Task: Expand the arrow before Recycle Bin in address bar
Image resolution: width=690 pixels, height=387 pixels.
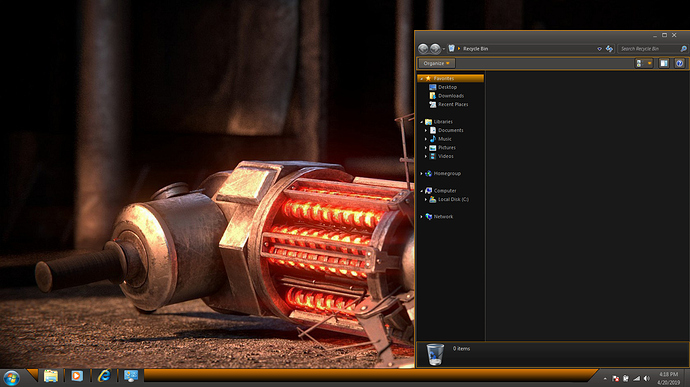Action: (x=459, y=48)
